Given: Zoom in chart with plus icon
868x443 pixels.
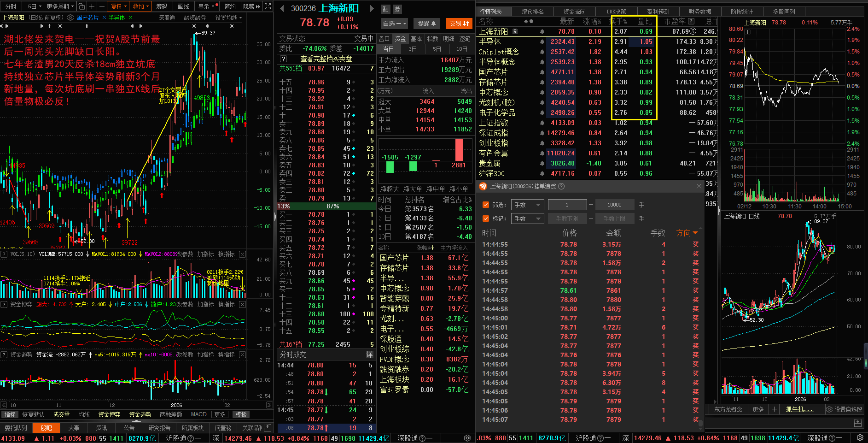Looking at the screenshot, I should coord(92,6).
